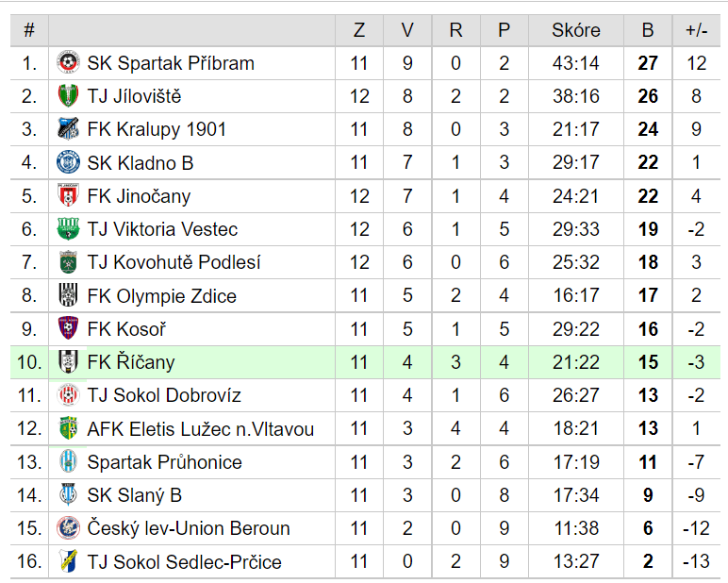This screenshot has width=728, height=583.
Task: Select the highlighted FK Říčany row points
Action: pos(648,362)
